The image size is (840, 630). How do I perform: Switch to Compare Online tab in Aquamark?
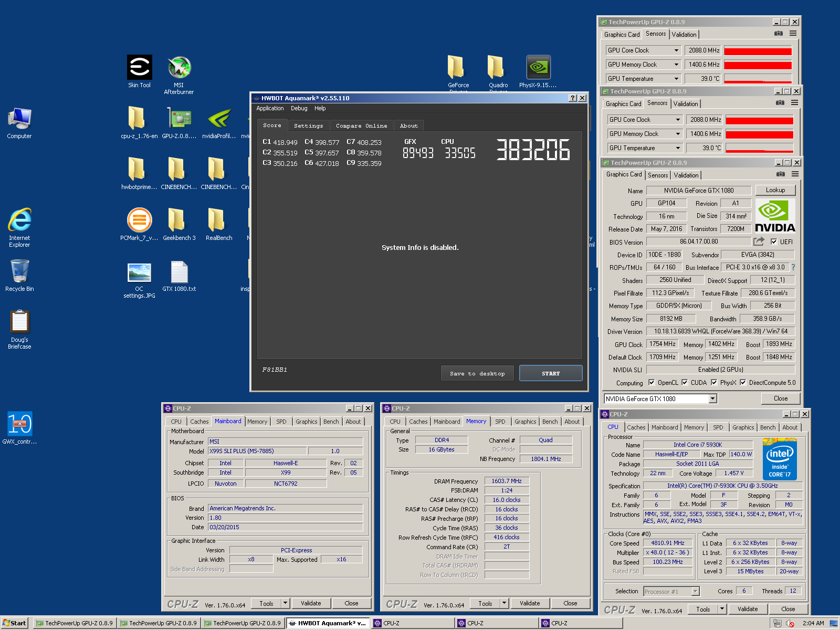point(362,125)
